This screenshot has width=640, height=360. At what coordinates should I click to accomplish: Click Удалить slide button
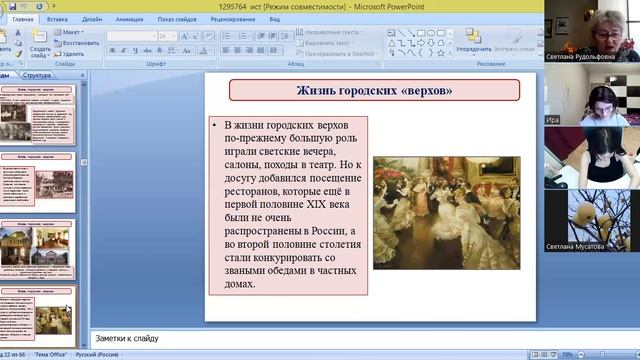pyautogui.click(x=69, y=54)
